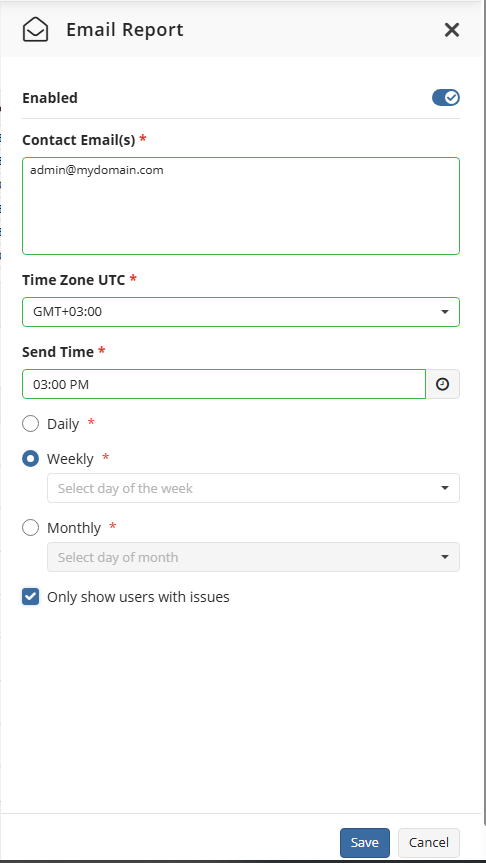Click the Send Time input field
This screenshot has height=863, width=486.
(223, 384)
